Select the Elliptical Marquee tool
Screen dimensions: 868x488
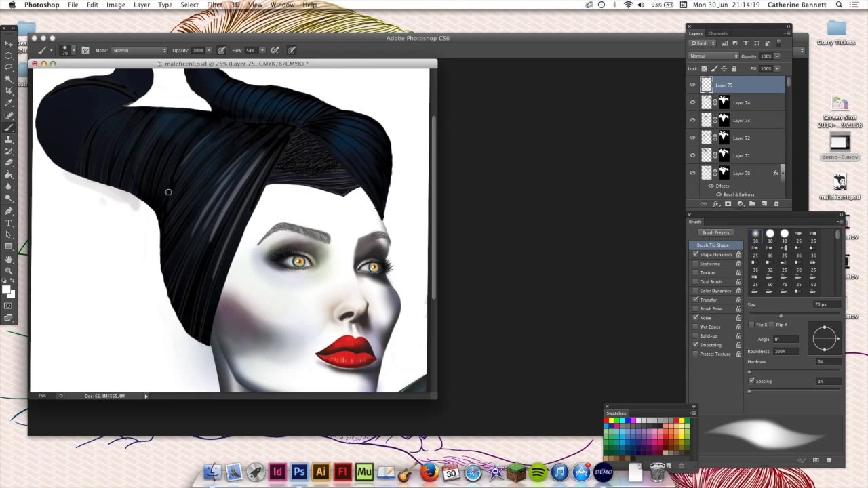point(9,56)
